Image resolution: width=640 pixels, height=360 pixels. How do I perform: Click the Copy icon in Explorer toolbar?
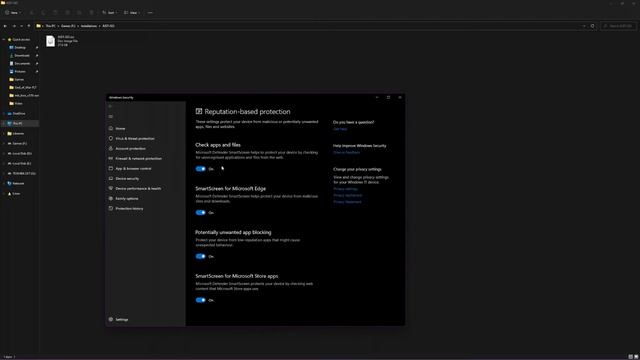pyautogui.click(x=44, y=13)
